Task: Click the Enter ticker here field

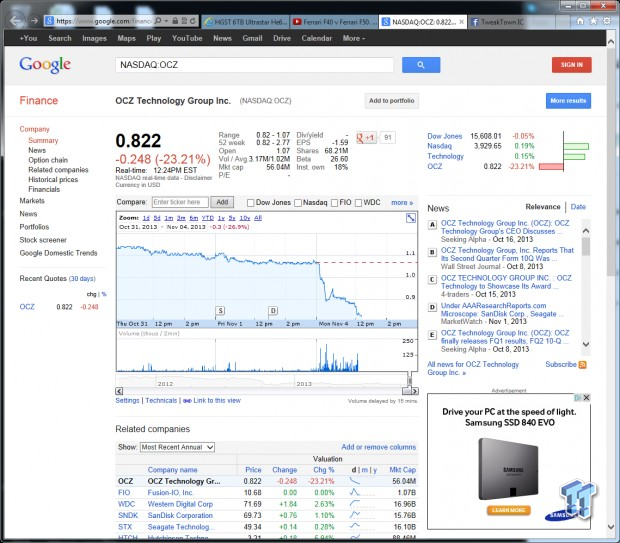Action: [x=180, y=202]
